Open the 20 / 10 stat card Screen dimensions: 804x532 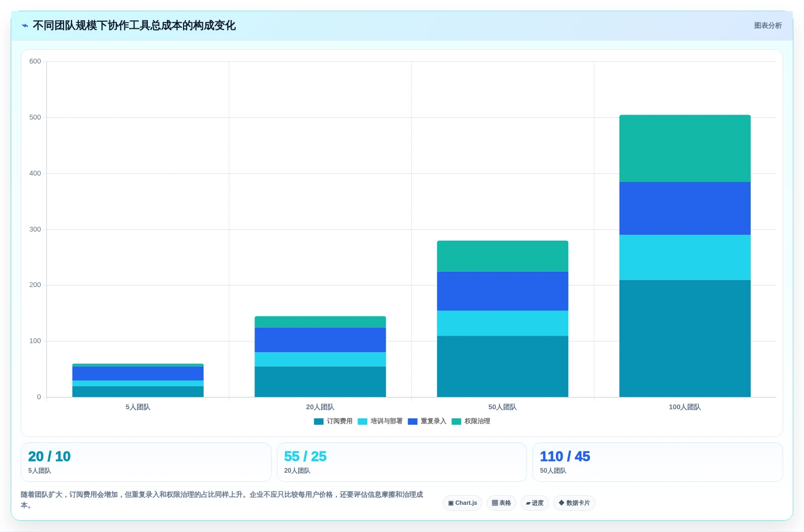[x=146, y=462]
